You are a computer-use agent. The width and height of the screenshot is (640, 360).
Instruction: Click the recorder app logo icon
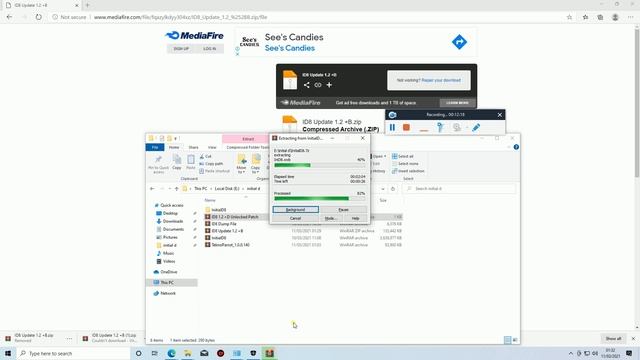pyautogui.click(x=393, y=115)
